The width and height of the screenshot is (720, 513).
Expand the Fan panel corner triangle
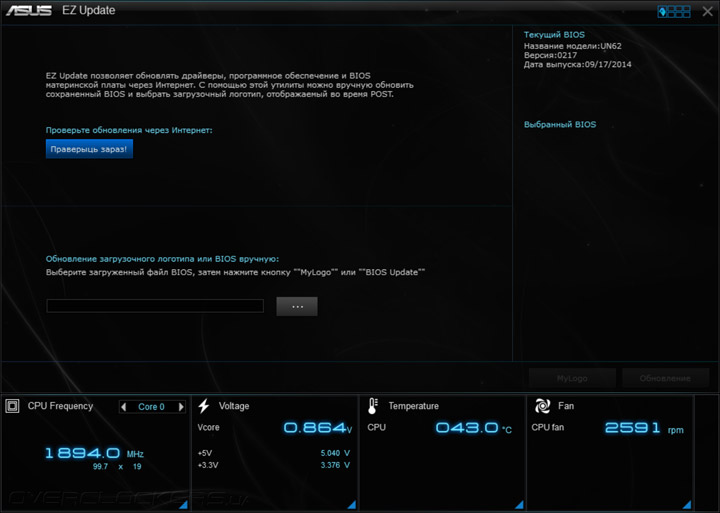point(687,505)
